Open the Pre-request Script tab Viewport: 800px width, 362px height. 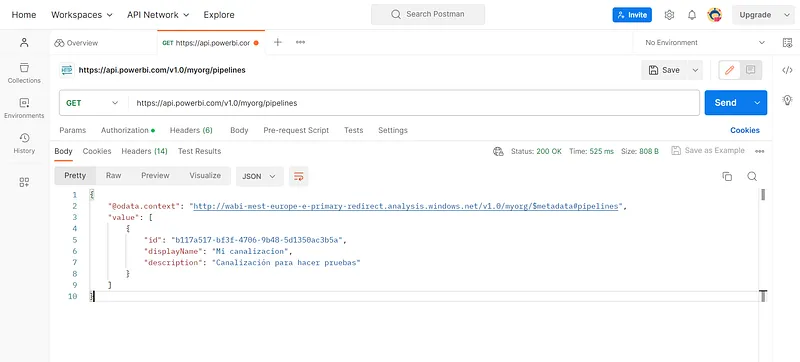pyautogui.click(x=296, y=131)
